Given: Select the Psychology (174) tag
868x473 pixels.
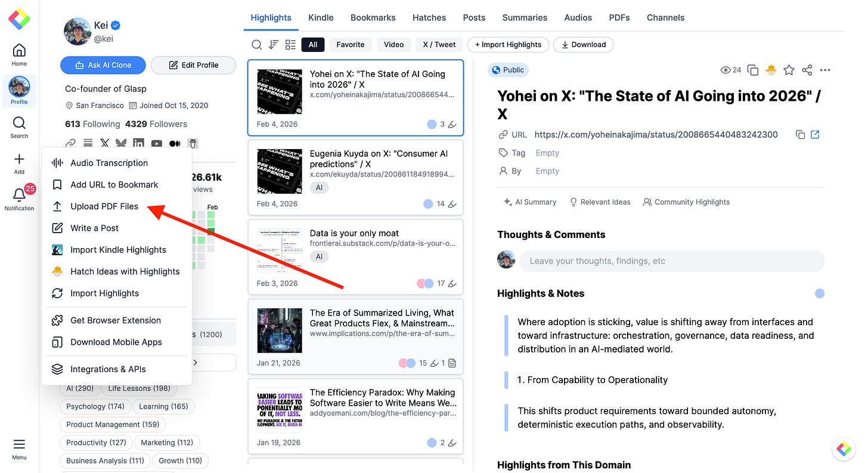Looking at the screenshot, I should 95,406.
